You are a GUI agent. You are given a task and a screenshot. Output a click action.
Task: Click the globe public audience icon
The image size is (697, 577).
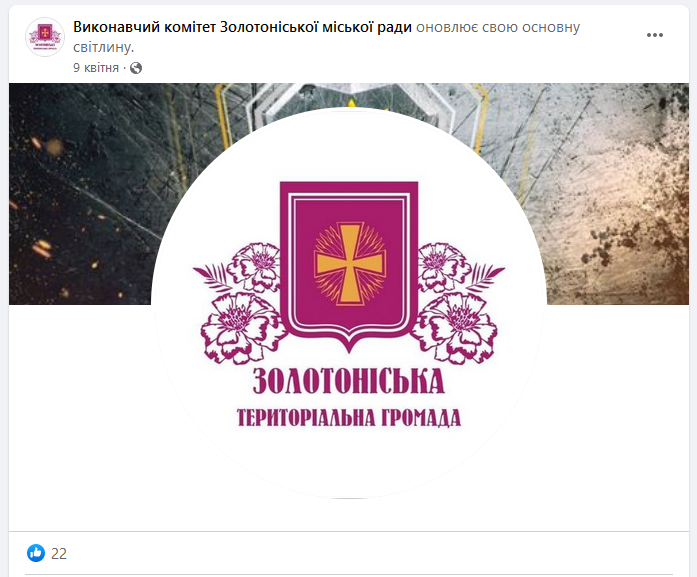(x=136, y=68)
